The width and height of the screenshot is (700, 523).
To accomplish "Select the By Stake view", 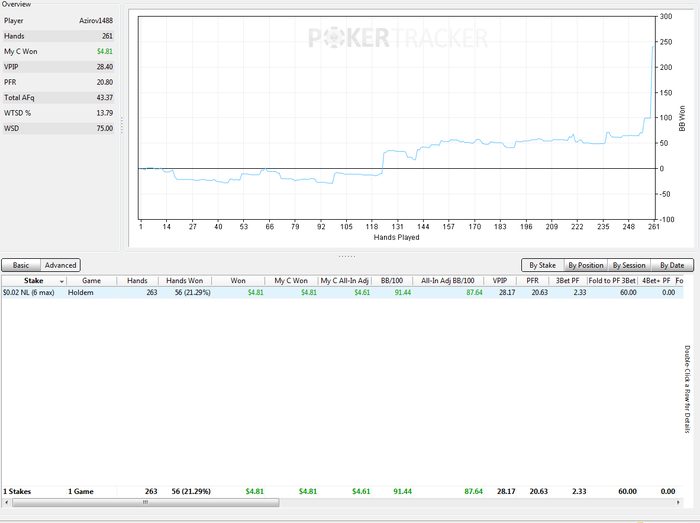I will click(542, 265).
